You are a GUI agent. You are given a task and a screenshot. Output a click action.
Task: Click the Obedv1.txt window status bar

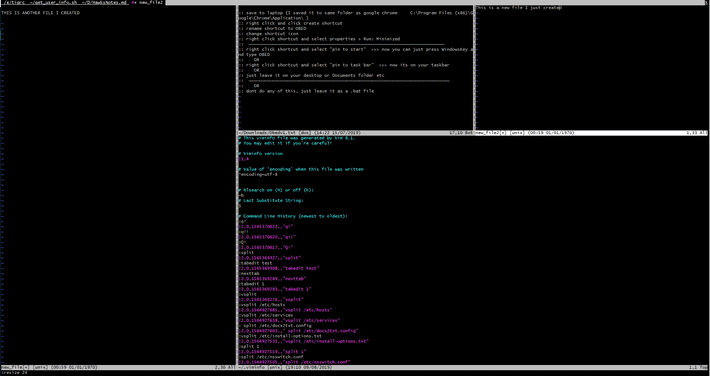coord(355,133)
